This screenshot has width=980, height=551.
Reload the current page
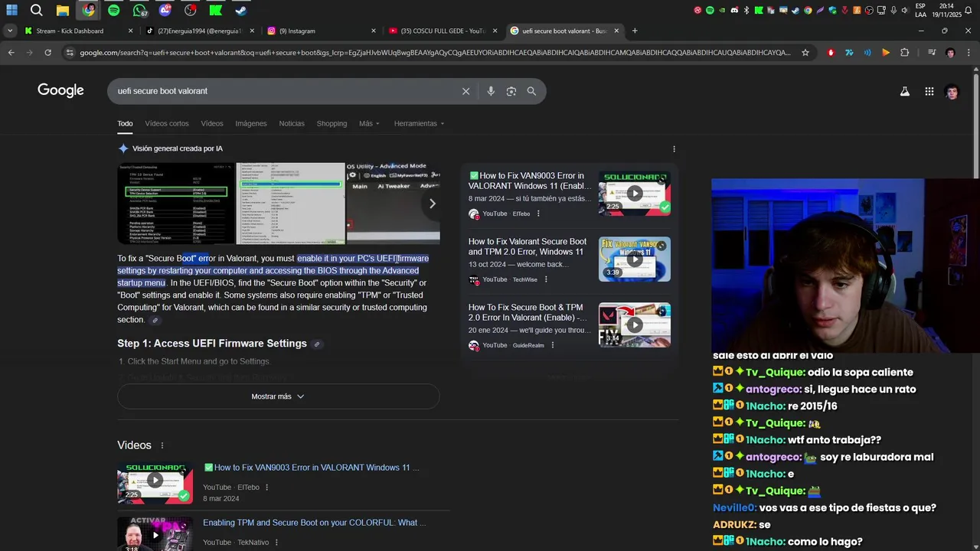tap(47, 52)
